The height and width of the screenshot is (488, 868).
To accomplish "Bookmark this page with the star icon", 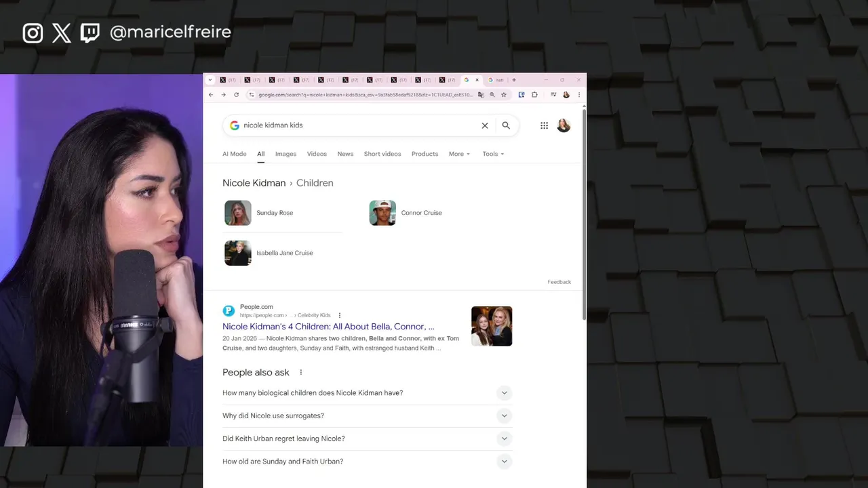I will 504,95.
